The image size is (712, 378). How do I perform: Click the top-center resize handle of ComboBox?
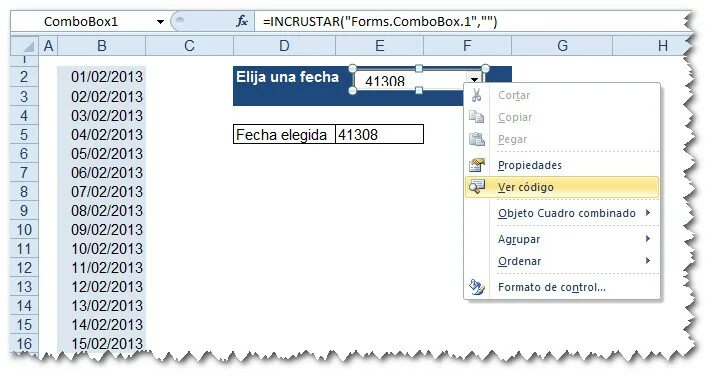tap(419, 68)
